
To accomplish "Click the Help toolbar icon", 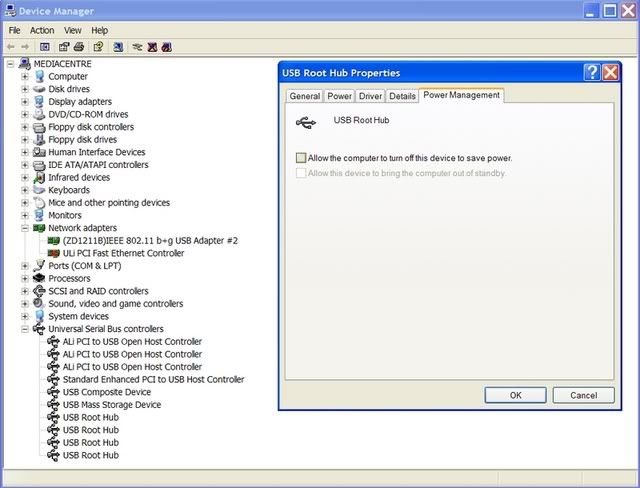I will pos(98,47).
